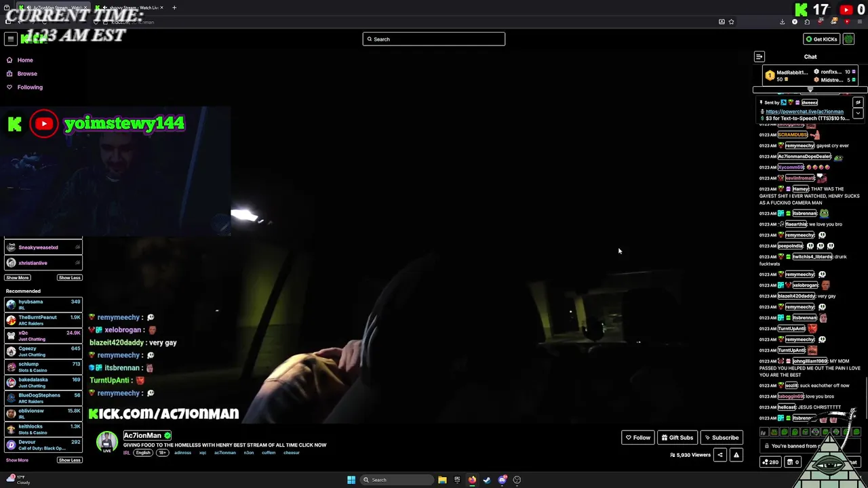Open xhristianlive followed channel

[43, 263]
